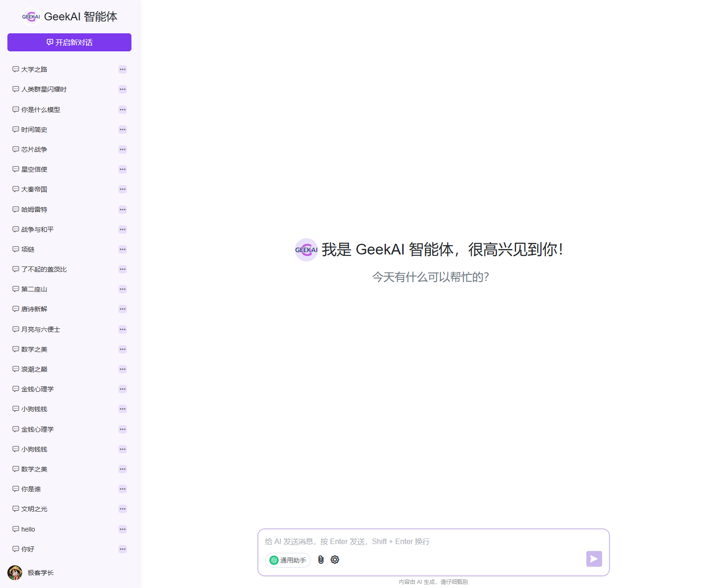The width and height of the screenshot is (728, 588).
Task: Open the 文明之光 conversation
Action: click(x=69, y=509)
